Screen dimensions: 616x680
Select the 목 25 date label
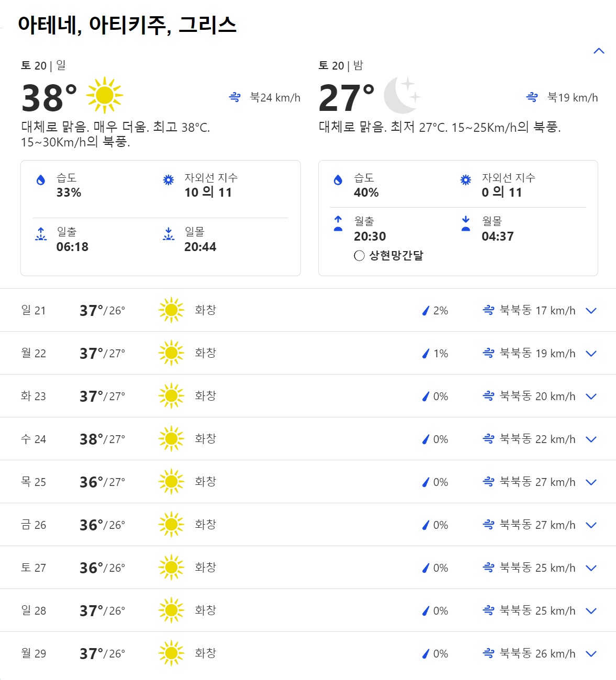coord(33,482)
